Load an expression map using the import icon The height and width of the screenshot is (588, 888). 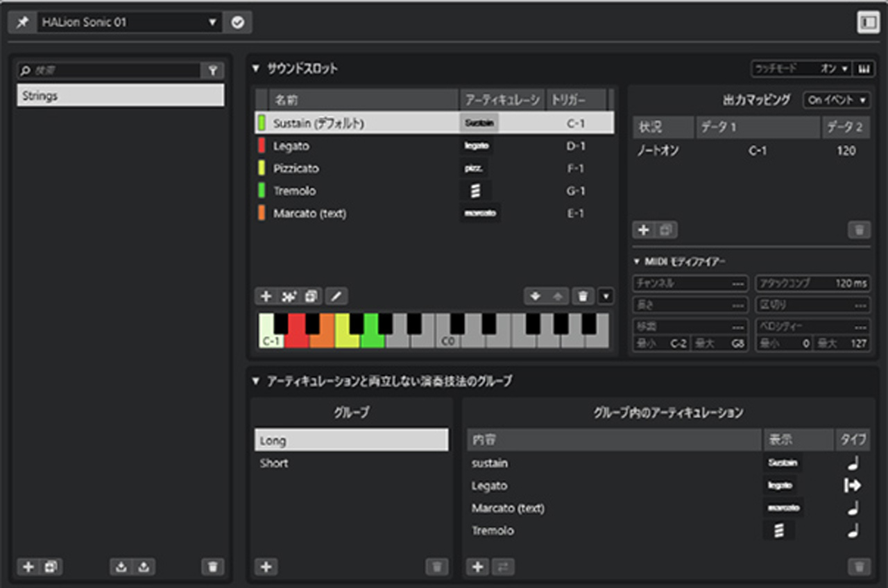click(x=121, y=567)
